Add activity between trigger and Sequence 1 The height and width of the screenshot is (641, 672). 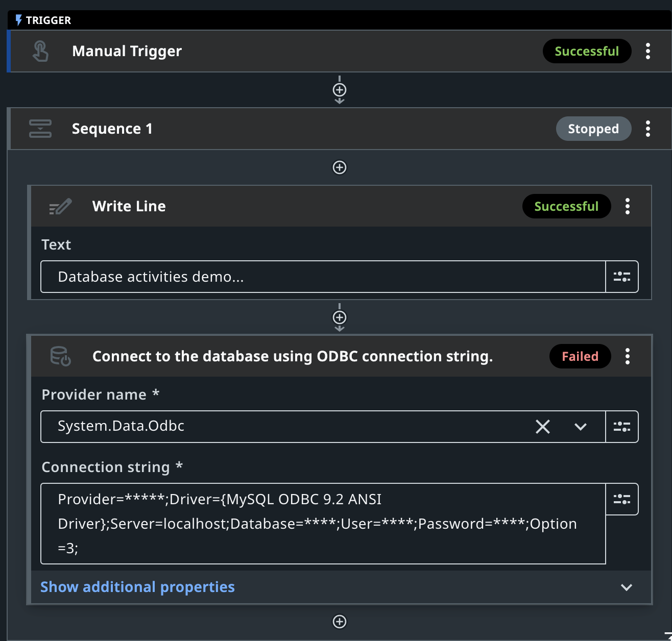(340, 90)
